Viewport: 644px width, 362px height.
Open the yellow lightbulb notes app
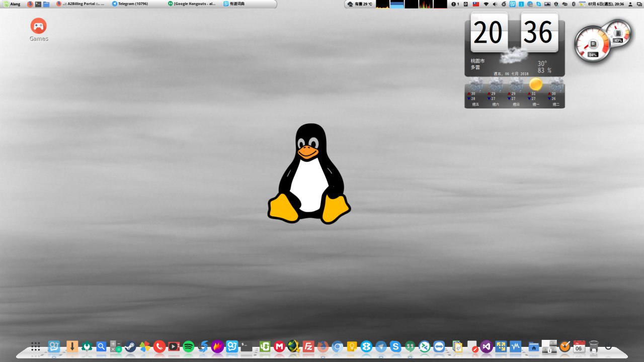coord(352,346)
